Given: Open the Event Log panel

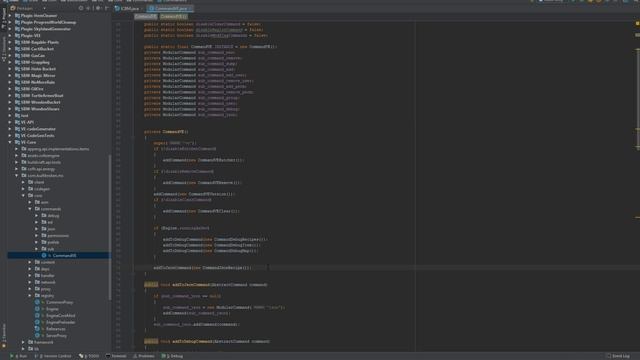Looking at the screenshot, I should (x=618, y=356).
